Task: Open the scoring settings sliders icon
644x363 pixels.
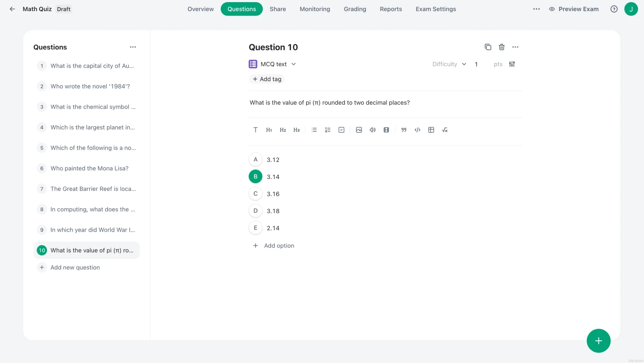Action: coord(512,64)
